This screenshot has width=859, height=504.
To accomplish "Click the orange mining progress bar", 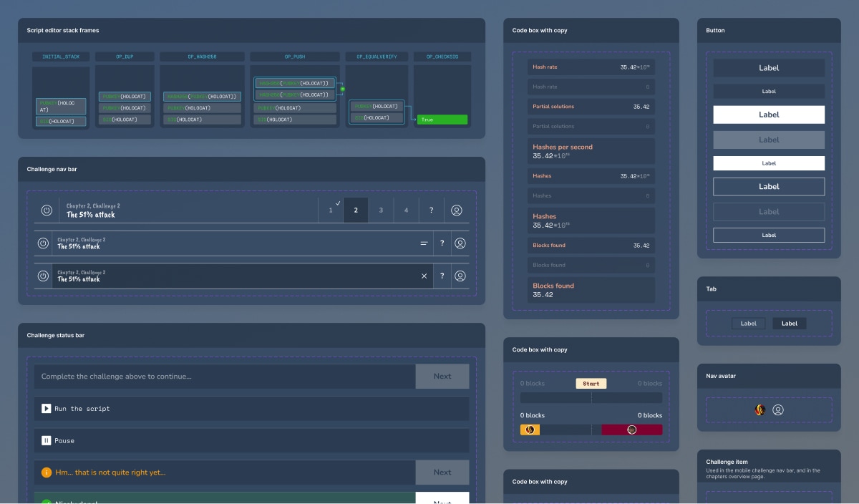I will point(530,430).
